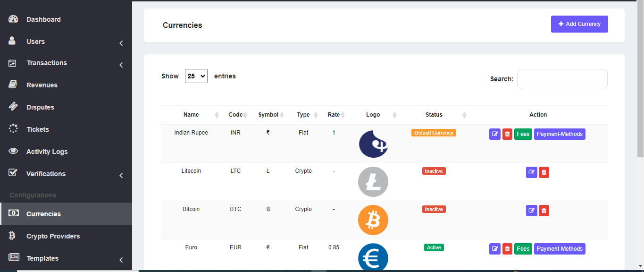Click the Add Currency button
Screen dimensions: 644x272
(x=579, y=24)
